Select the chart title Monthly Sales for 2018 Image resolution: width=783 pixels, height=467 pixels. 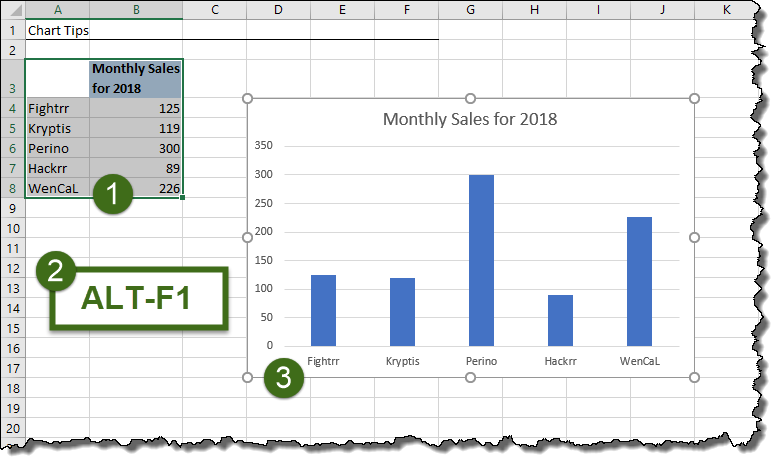(470, 119)
